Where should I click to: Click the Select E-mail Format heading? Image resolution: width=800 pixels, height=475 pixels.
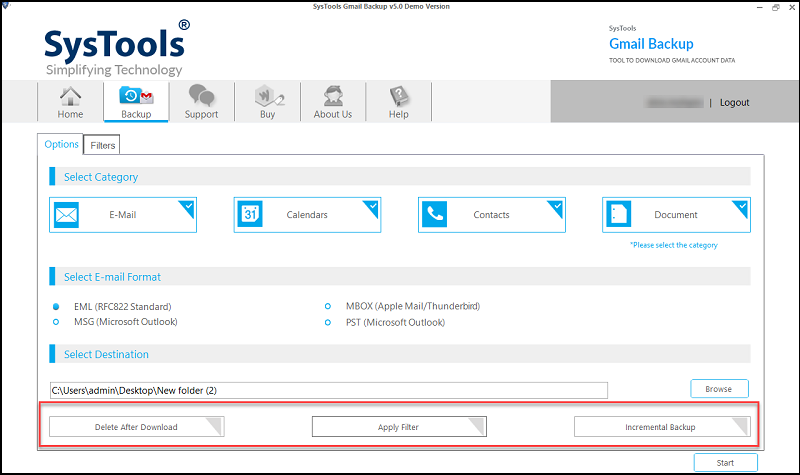[112, 277]
